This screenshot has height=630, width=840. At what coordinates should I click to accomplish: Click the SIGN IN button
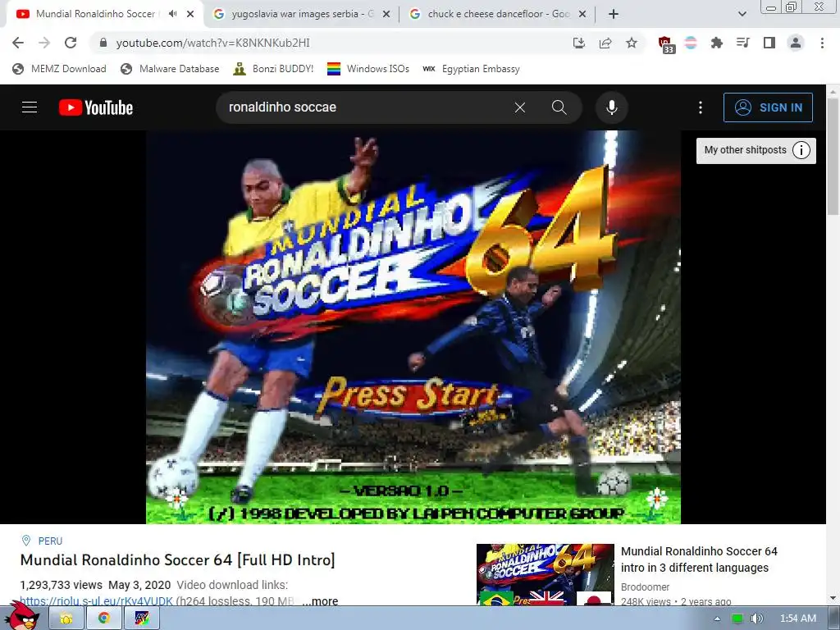coord(768,107)
